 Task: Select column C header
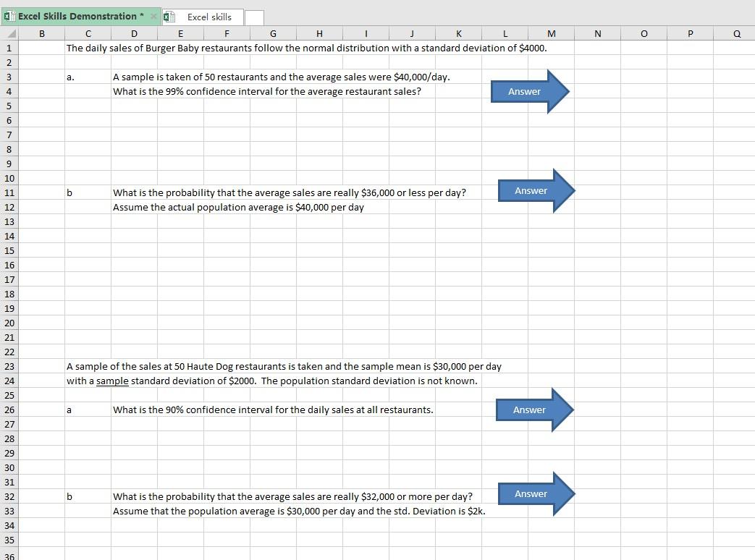(x=88, y=34)
